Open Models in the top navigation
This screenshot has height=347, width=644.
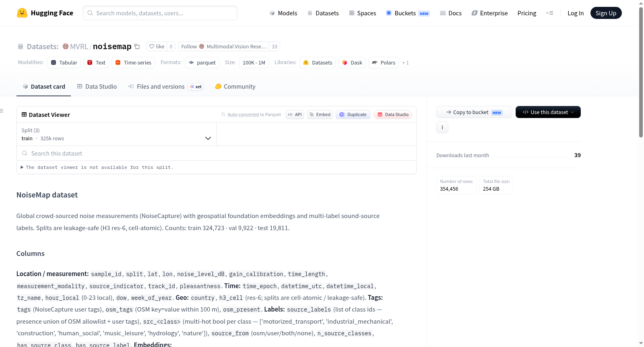283,13
